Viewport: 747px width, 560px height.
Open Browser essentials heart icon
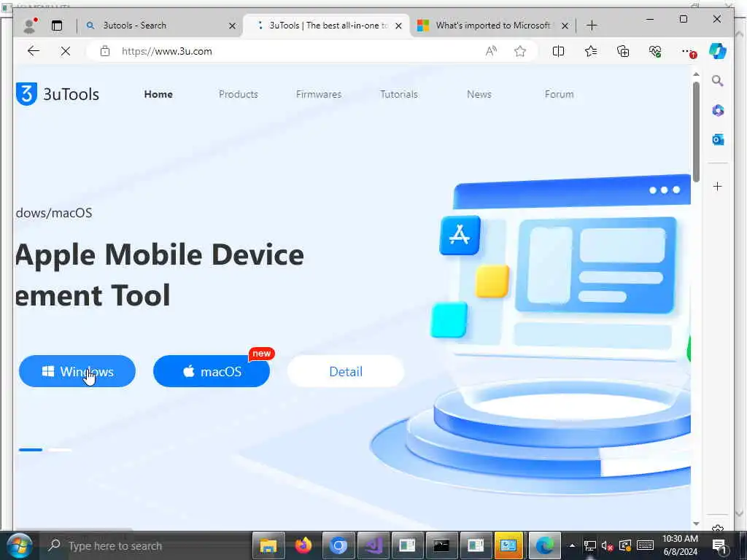tap(655, 51)
